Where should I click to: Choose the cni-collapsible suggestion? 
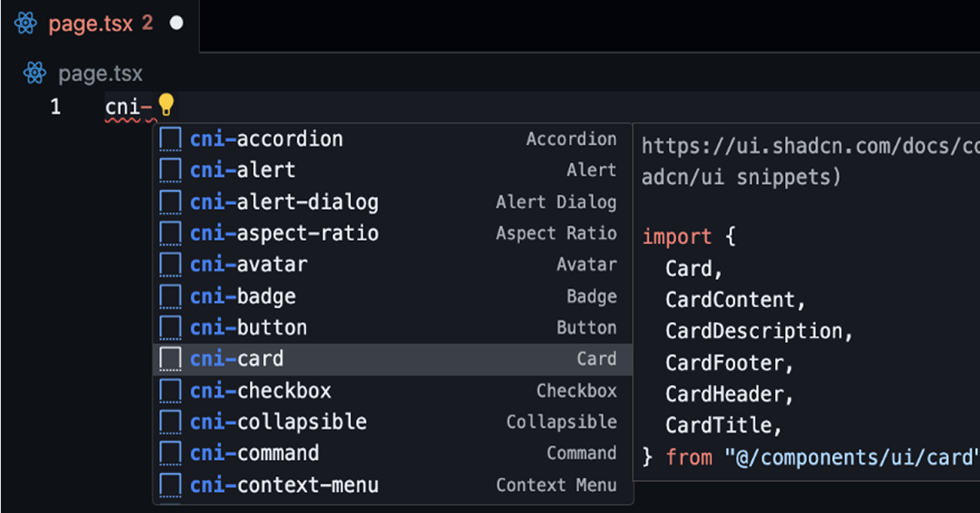tap(393, 422)
